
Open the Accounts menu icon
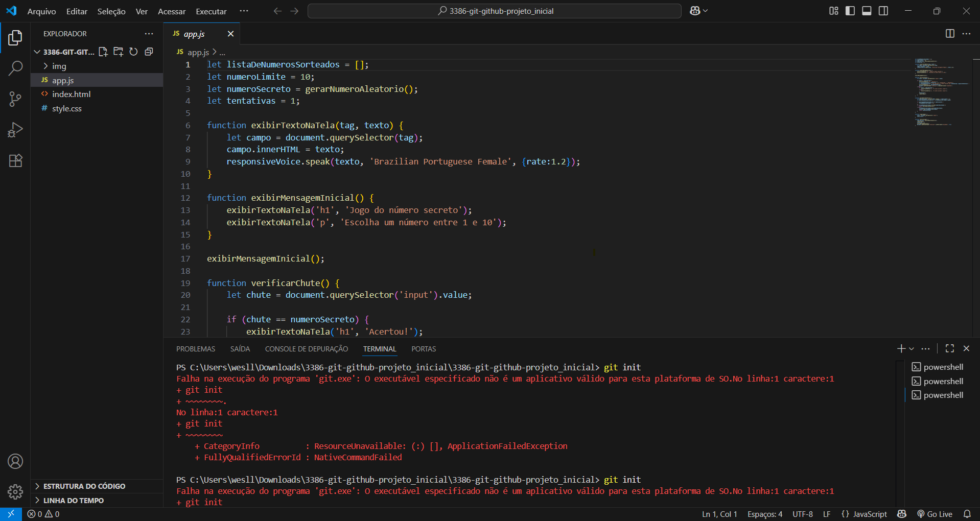15,461
